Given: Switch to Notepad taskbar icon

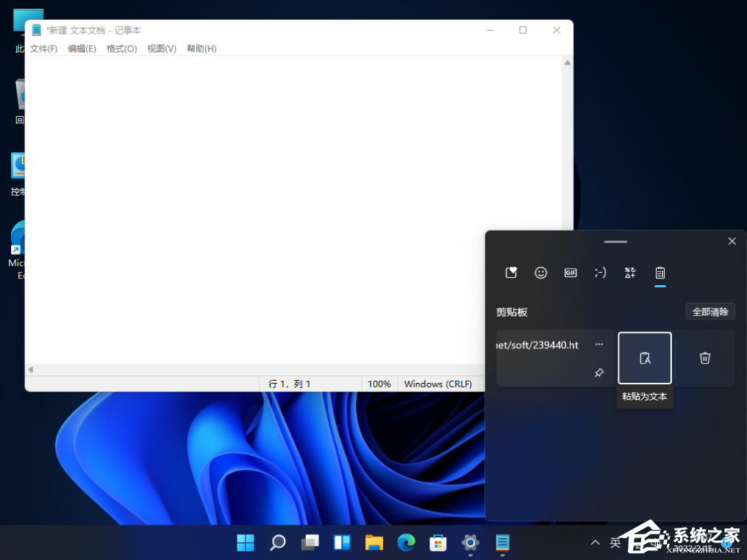Looking at the screenshot, I should pos(503,542).
